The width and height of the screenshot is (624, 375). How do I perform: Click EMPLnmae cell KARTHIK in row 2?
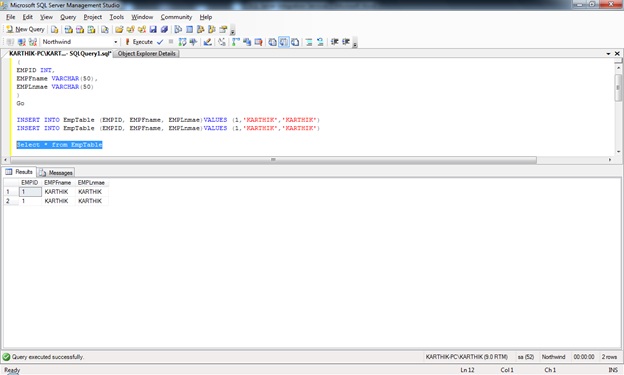pyautogui.click(x=92, y=201)
